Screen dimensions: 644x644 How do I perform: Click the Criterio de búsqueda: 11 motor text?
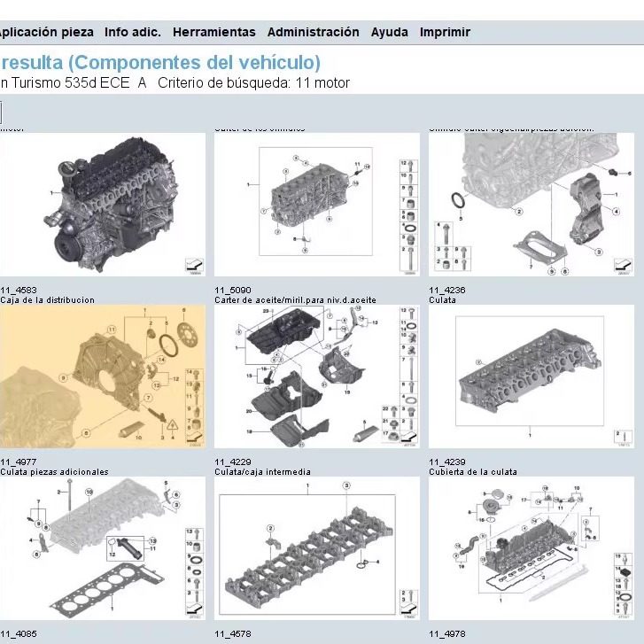click(253, 82)
